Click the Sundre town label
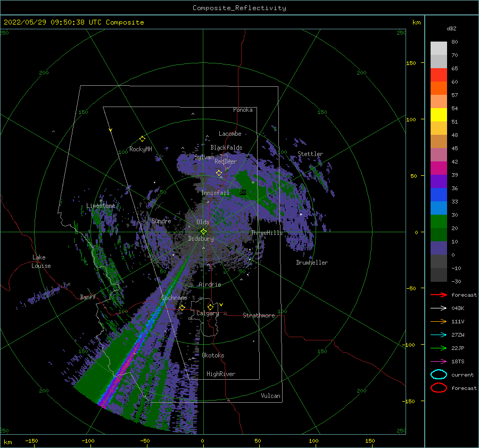 click(x=161, y=221)
